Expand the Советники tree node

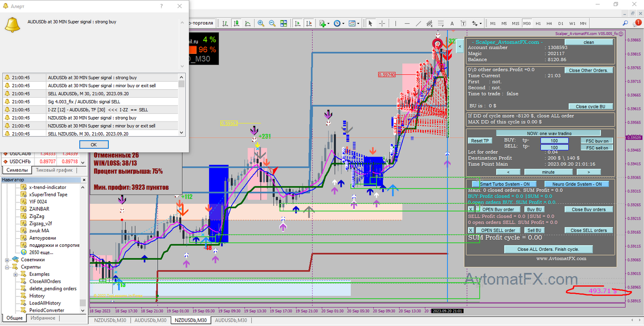(x=7, y=260)
